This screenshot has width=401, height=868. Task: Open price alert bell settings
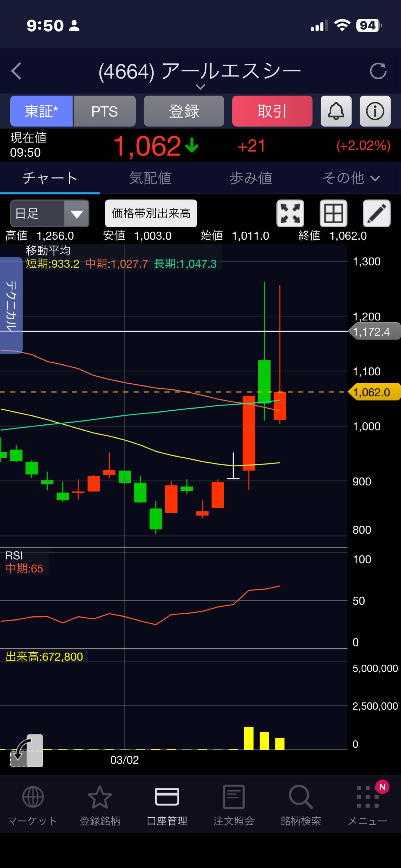[x=336, y=111]
